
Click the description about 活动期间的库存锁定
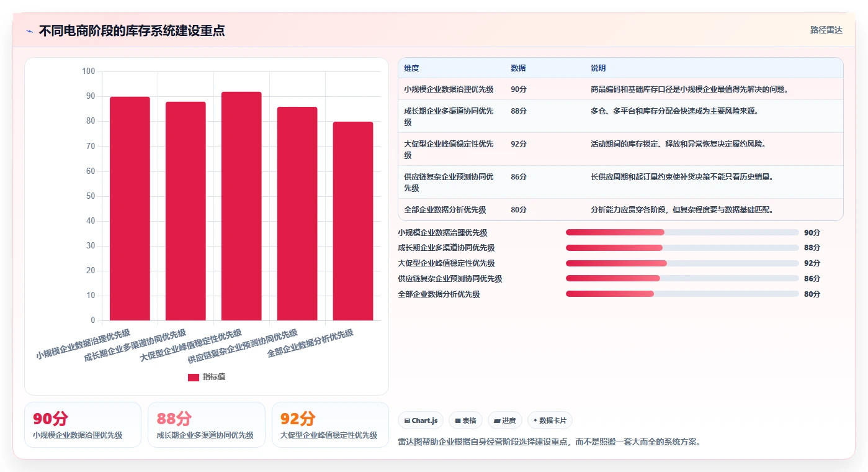679,144
